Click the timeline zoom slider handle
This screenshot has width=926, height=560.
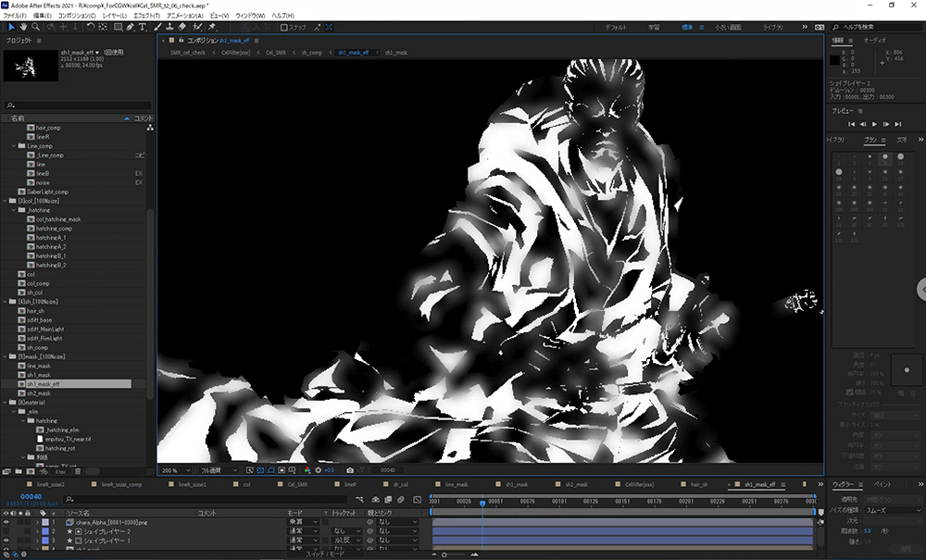pyautogui.click(x=444, y=554)
